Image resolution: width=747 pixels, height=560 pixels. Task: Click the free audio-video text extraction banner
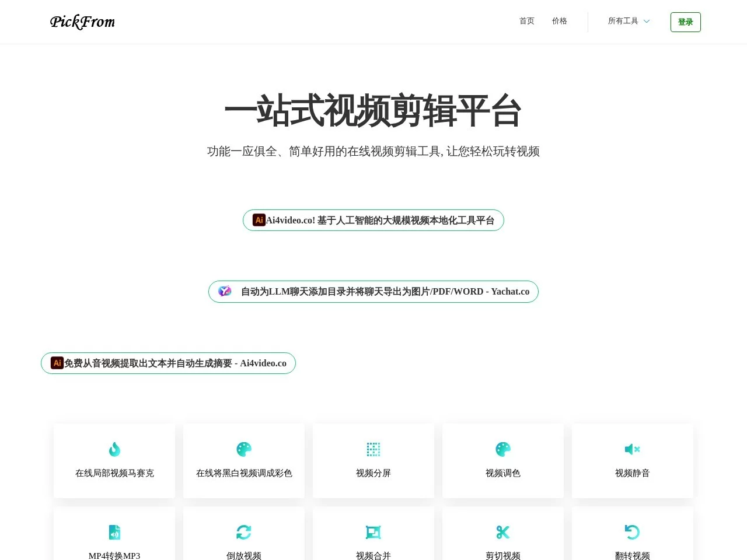tap(169, 363)
